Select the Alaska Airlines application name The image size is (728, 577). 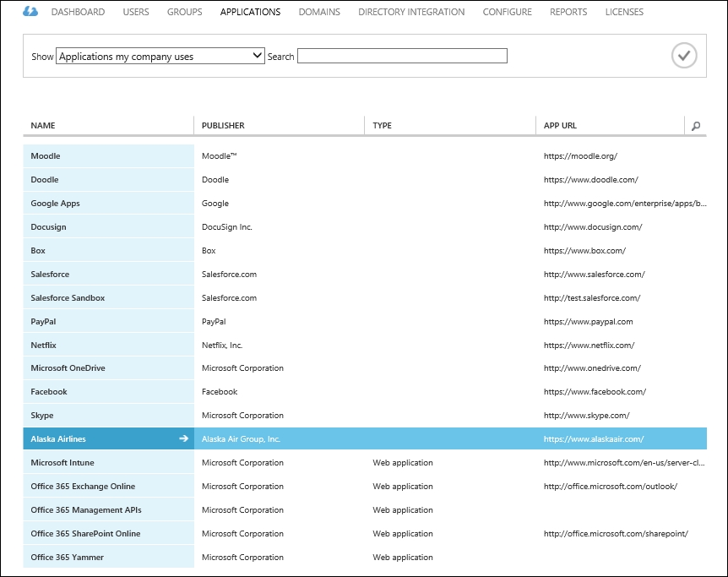click(58, 439)
